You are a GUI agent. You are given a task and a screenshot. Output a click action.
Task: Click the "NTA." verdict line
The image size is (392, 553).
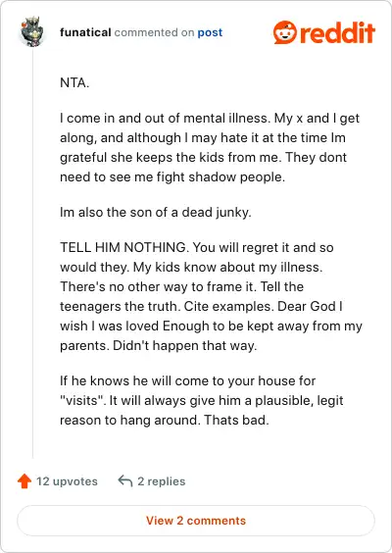(74, 83)
